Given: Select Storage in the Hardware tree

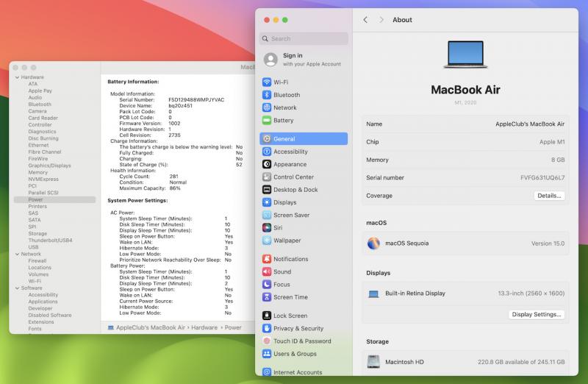Looking at the screenshot, I should [x=37, y=233].
